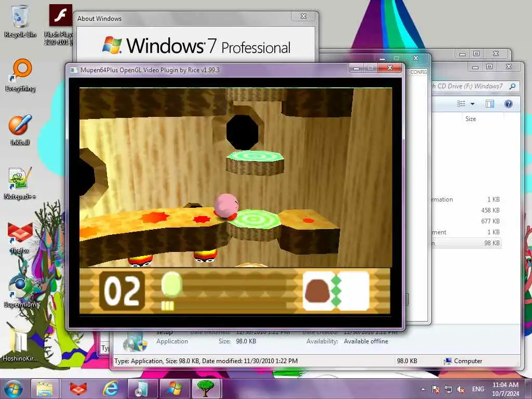The width and height of the screenshot is (532, 399).
Task: Minimize the Mupen64Plus video plugin window
Action: [356, 69]
